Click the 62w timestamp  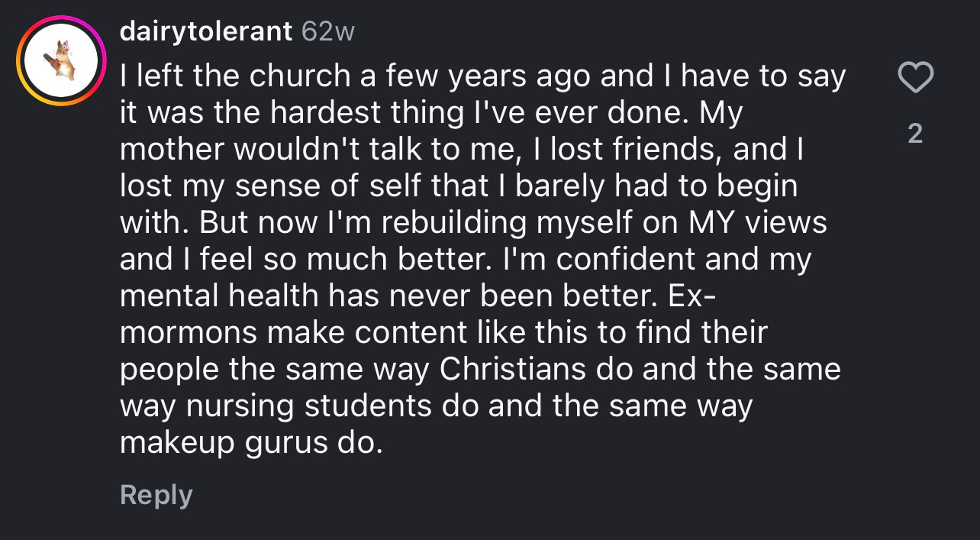pos(328,31)
